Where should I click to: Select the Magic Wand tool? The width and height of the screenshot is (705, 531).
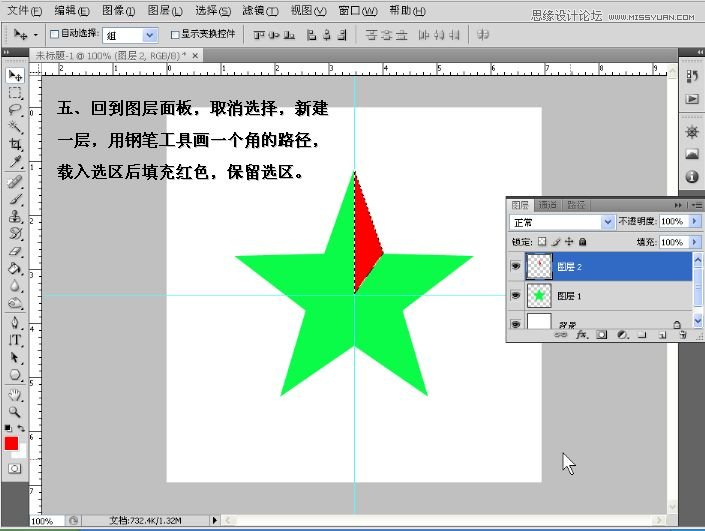[x=15, y=127]
